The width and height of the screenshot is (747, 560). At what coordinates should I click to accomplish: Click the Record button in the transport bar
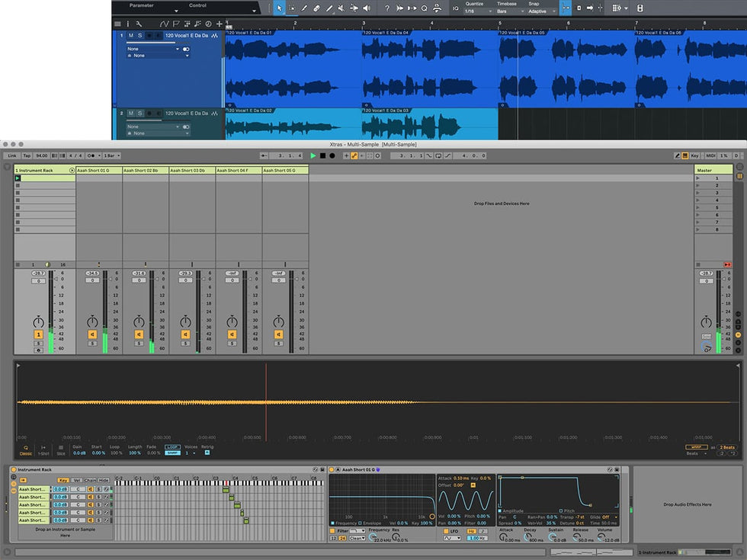tap(332, 155)
